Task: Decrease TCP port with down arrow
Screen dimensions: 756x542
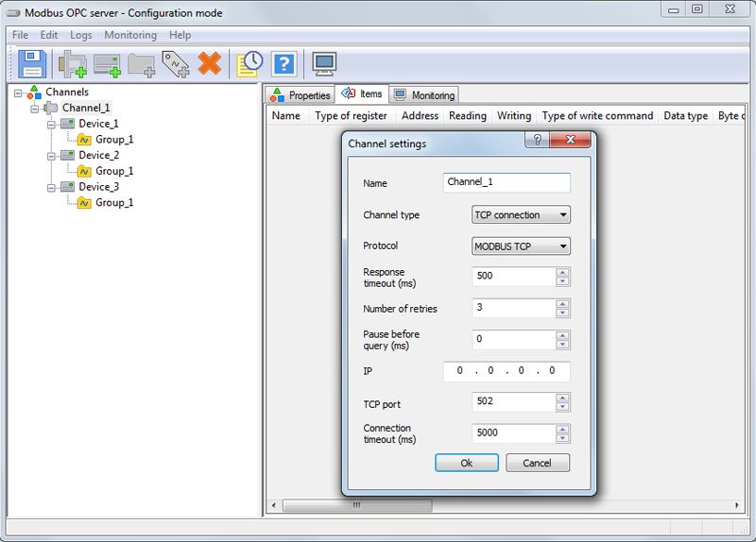Action: [x=562, y=407]
